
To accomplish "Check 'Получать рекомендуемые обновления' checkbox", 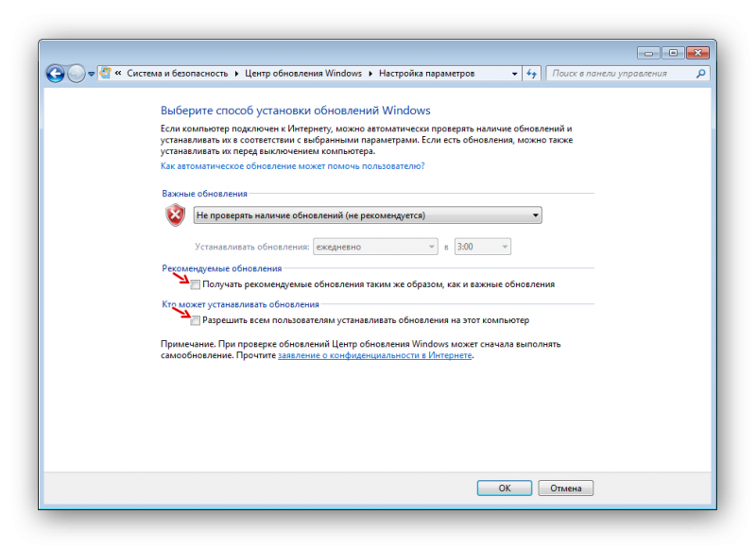I will (x=196, y=284).
